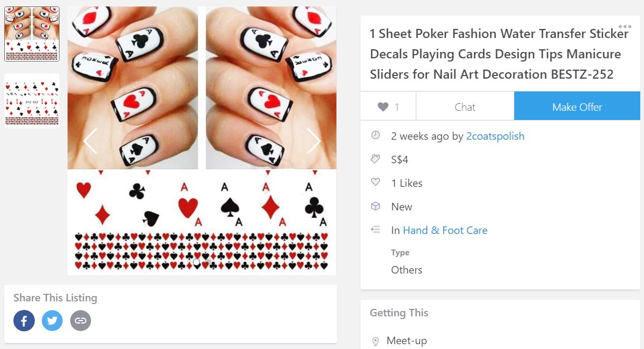The height and width of the screenshot is (349, 644).
Task: Click the Make Offer button
Action: (577, 107)
